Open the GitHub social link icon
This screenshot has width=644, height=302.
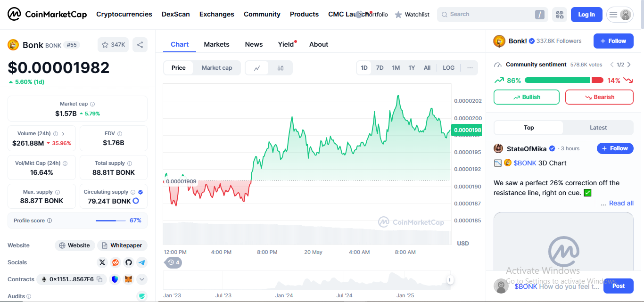(129, 262)
